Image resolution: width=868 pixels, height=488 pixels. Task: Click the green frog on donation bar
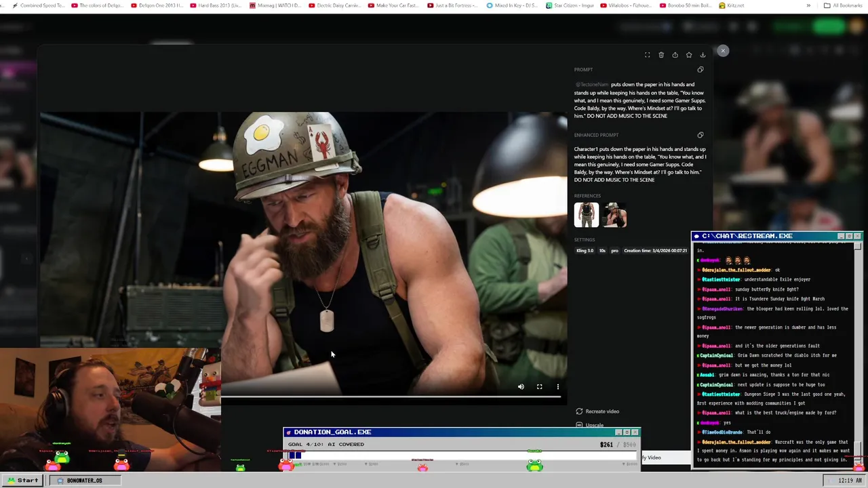point(534,465)
